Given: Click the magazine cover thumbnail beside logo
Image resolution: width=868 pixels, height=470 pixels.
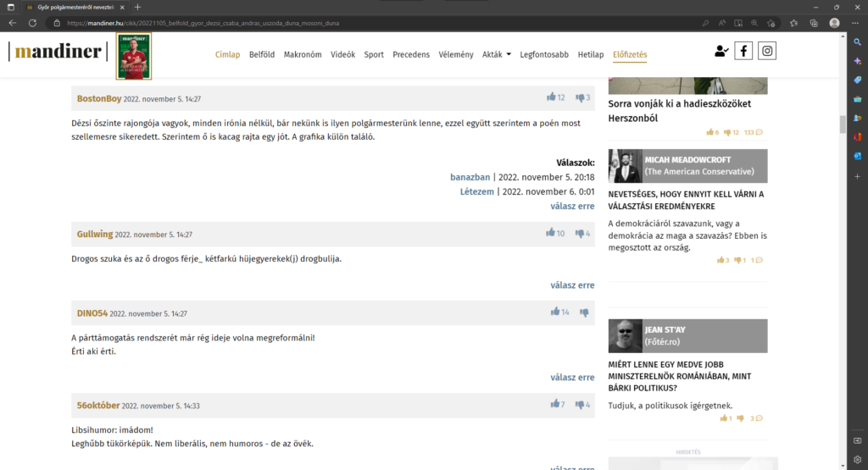Looking at the screenshot, I should [x=133, y=56].
